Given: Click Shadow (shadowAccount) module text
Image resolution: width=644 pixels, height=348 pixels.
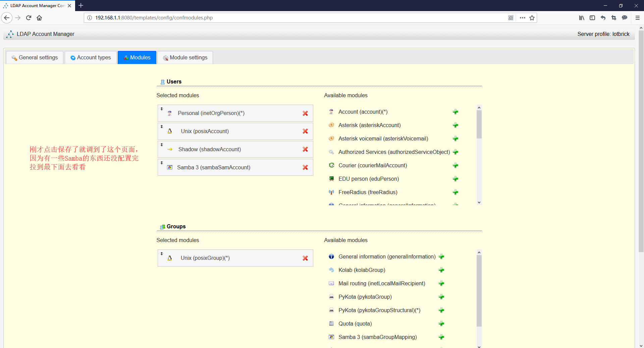Looking at the screenshot, I should pyautogui.click(x=210, y=149).
